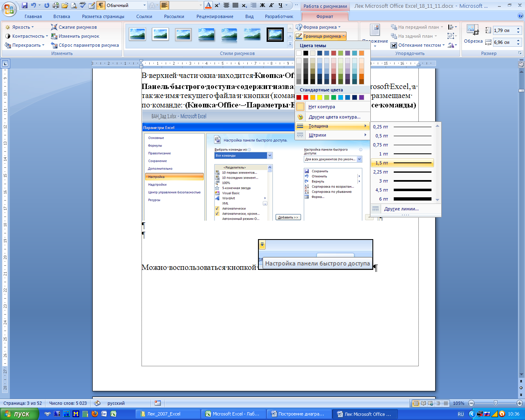Open the Штрихи submenu
The image size is (525, 420).
pyautogui.click(x=332, y=135)
